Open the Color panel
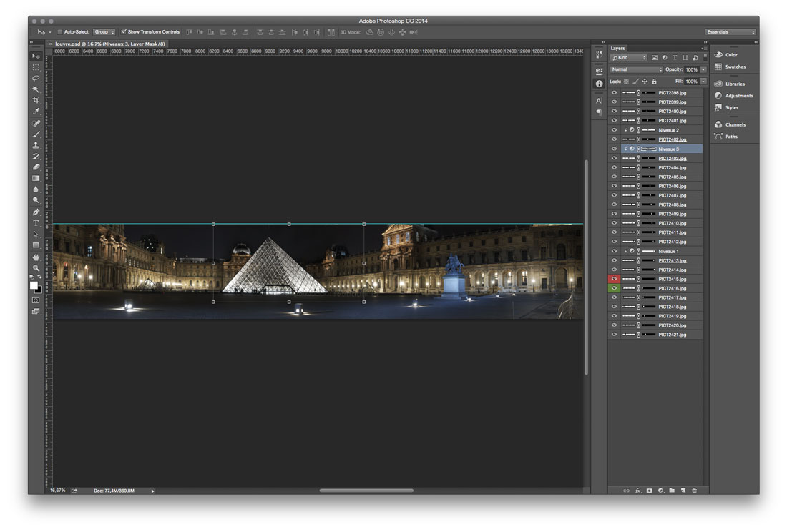This screenshot has height=532, width=787. click(726, 54)
